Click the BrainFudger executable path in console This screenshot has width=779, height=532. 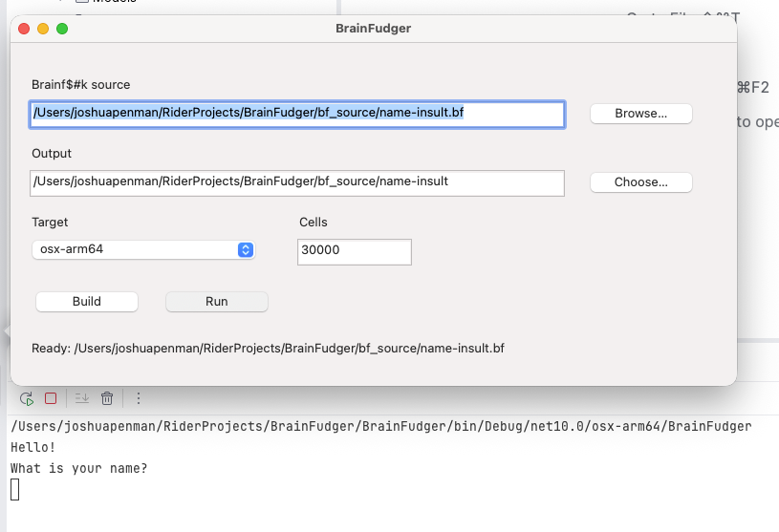click(381, 426)
